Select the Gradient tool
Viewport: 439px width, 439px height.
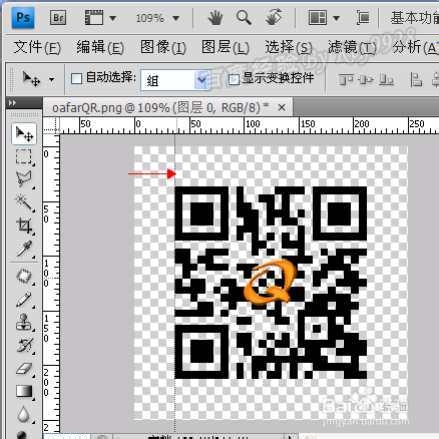point(24,391)
